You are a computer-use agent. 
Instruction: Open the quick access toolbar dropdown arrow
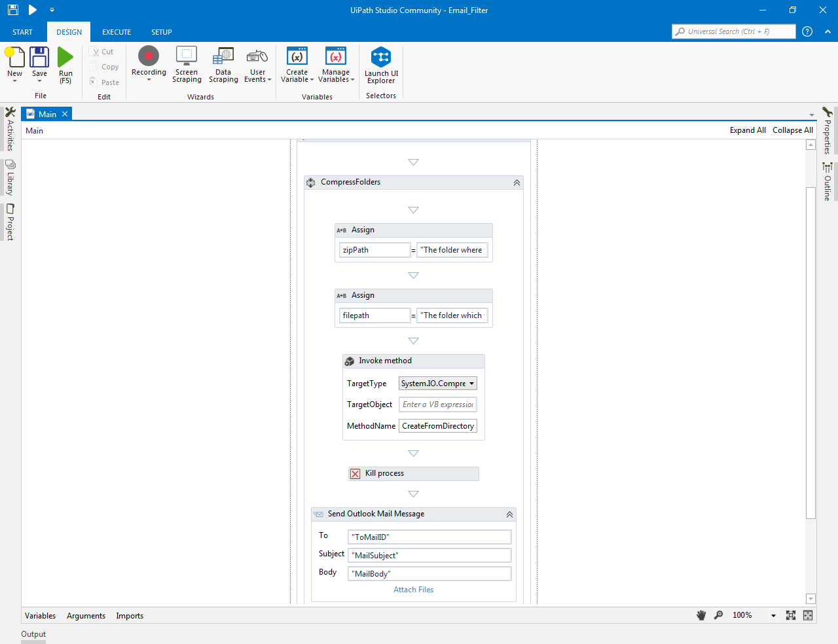pyautogui.click(x=52, y=10)
